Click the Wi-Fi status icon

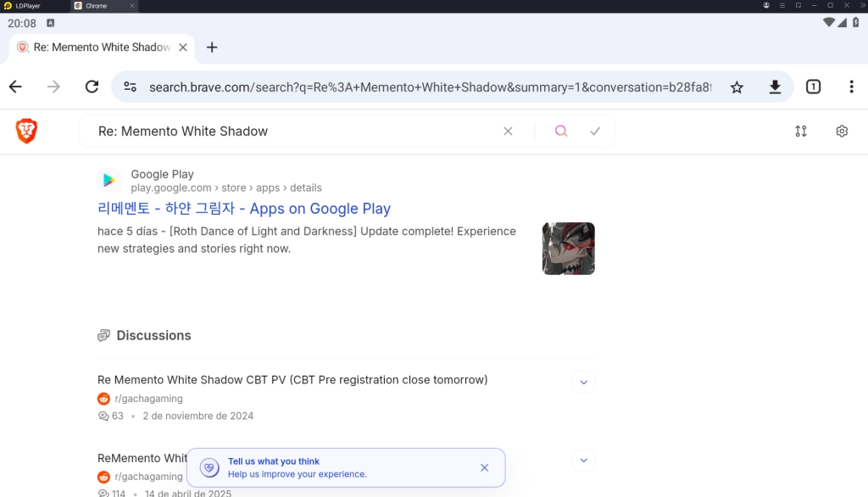coord(829,23)
